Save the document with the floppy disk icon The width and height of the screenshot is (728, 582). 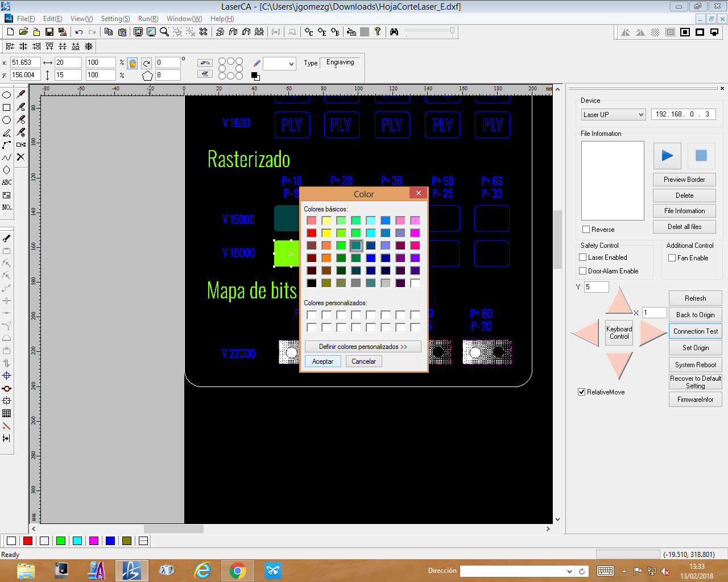pyautogui.click(x=49, y=32)
